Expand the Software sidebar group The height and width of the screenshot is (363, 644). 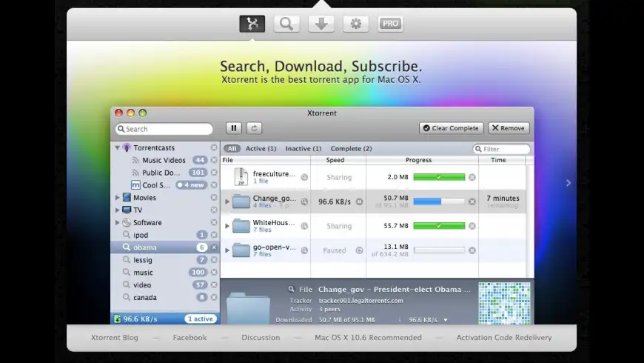click(x=118, y=222)
